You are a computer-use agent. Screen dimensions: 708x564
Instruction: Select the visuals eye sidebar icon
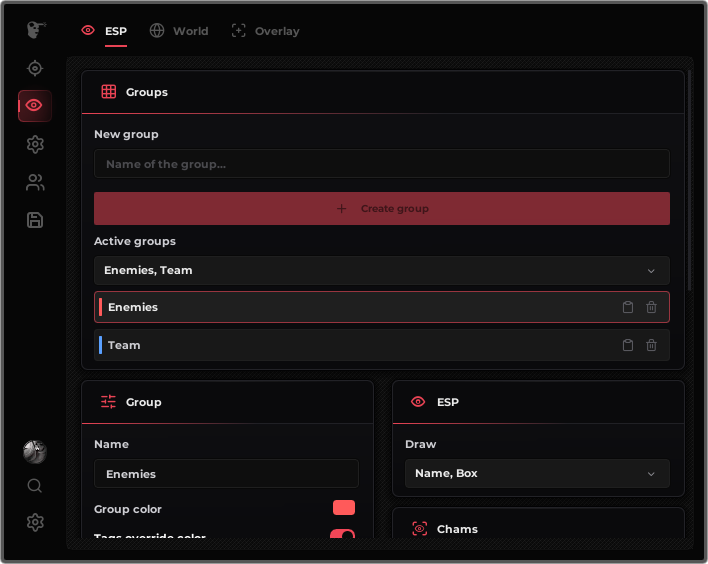[35, 106]
